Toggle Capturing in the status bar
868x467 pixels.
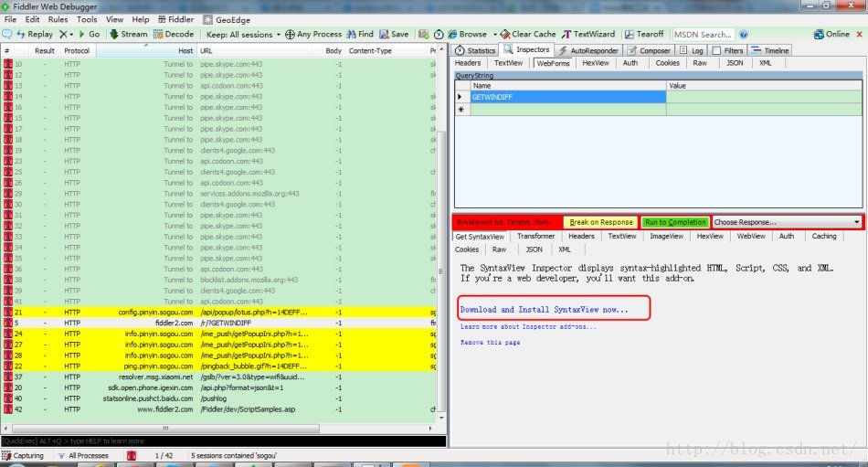pos(23,455)
